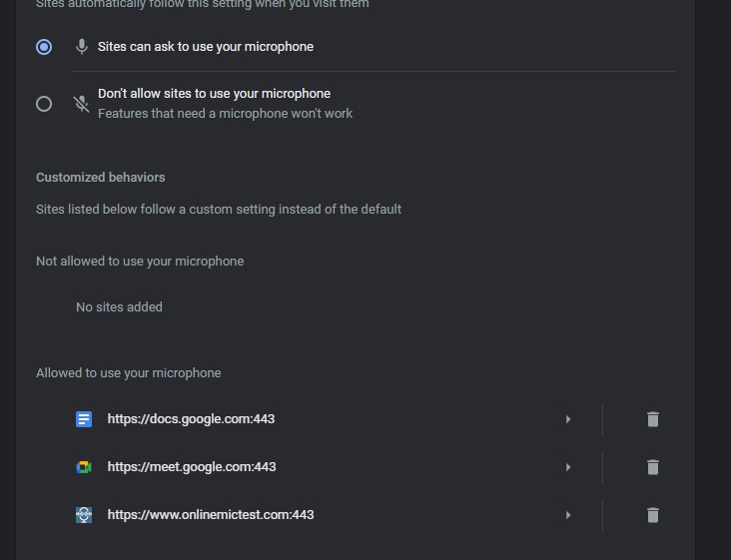Click the Google Docs favicon
Viewport: 731px width, 560px height.
pyautogui.click(x=84, y=419)
